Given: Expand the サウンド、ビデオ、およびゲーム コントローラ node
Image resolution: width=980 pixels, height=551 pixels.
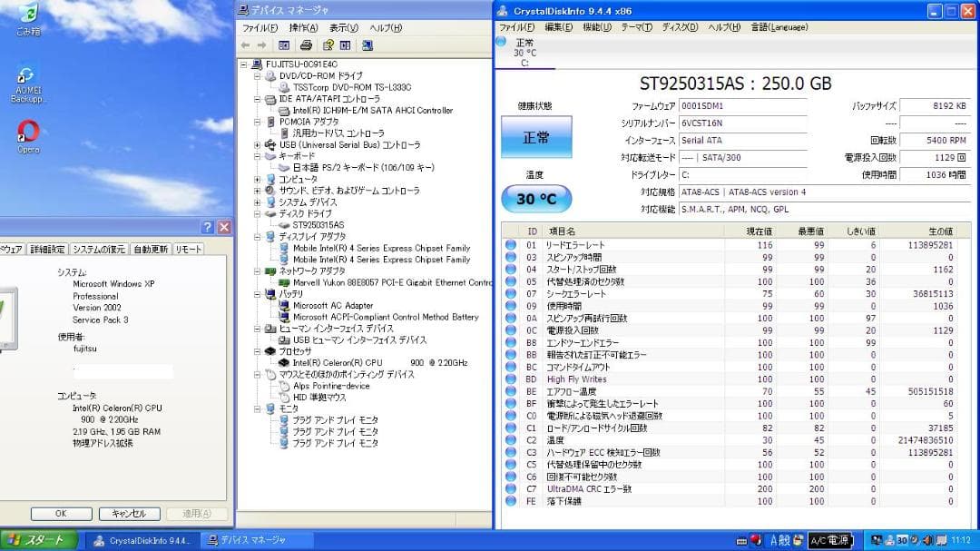Looking at the screenshot, I should click(257, 191).
